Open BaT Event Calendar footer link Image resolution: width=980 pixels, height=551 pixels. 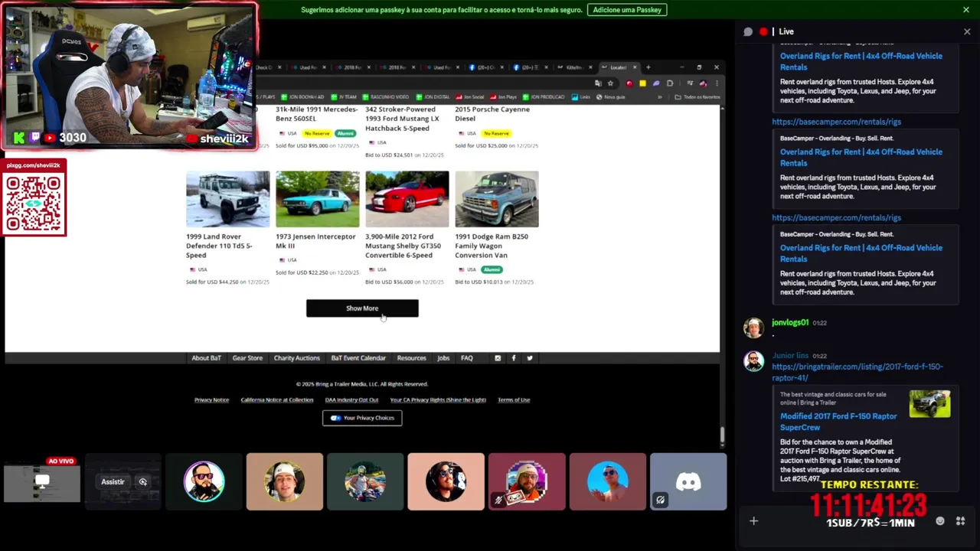point(358,358)
